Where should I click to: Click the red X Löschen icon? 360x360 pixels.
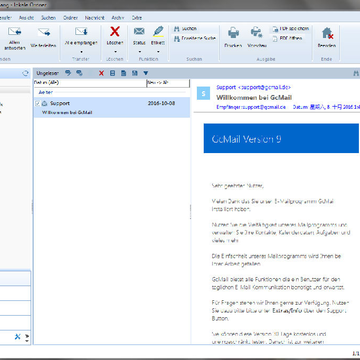115,32
